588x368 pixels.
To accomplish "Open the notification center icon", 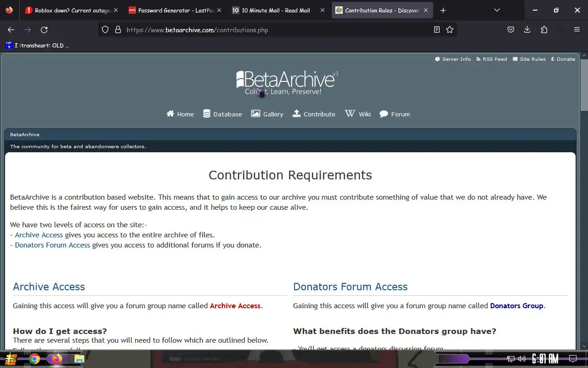I will pyautogui.click(x=573, y=359).
